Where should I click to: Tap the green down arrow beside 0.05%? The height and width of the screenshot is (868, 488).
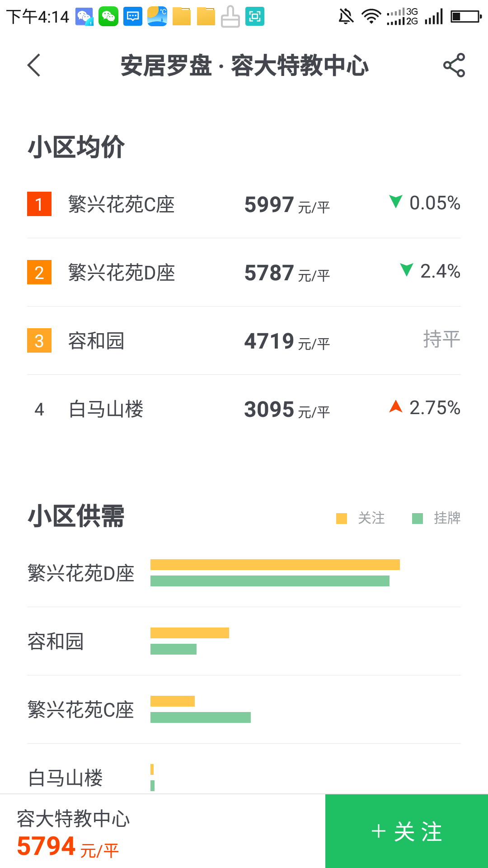396,202
